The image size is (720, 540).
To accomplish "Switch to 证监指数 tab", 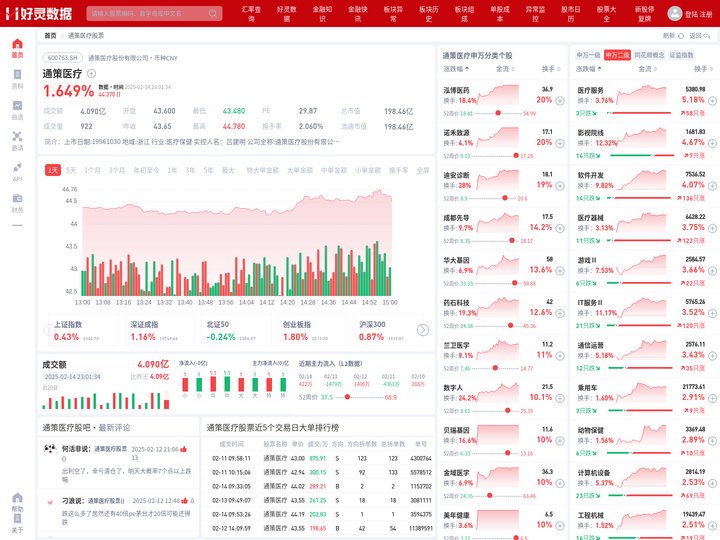I will coord(681,55).
